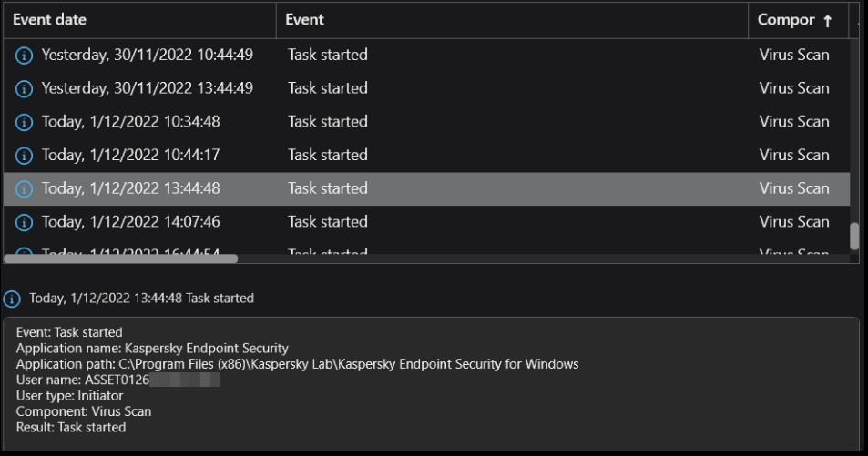868x456 pixels.
Task: Click the horizontal scrollbar thumb below event list
Action: [x=120, y=258]
